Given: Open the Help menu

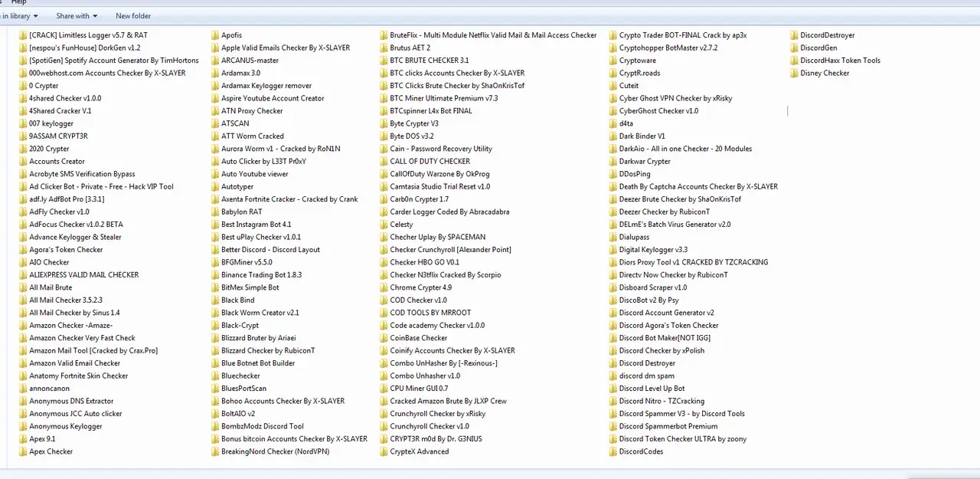Looking at the screenshot, I should point(18,2).
